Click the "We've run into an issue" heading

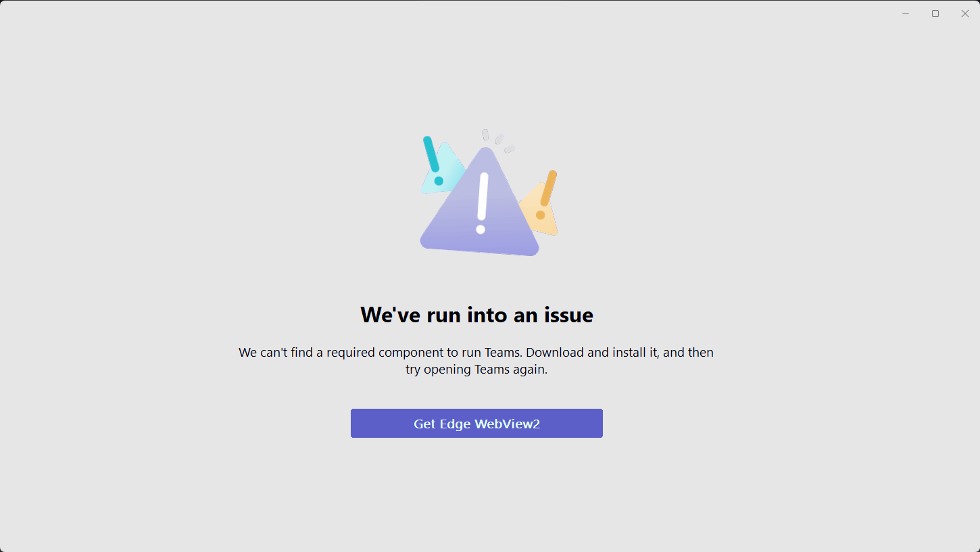pos(476,315)
